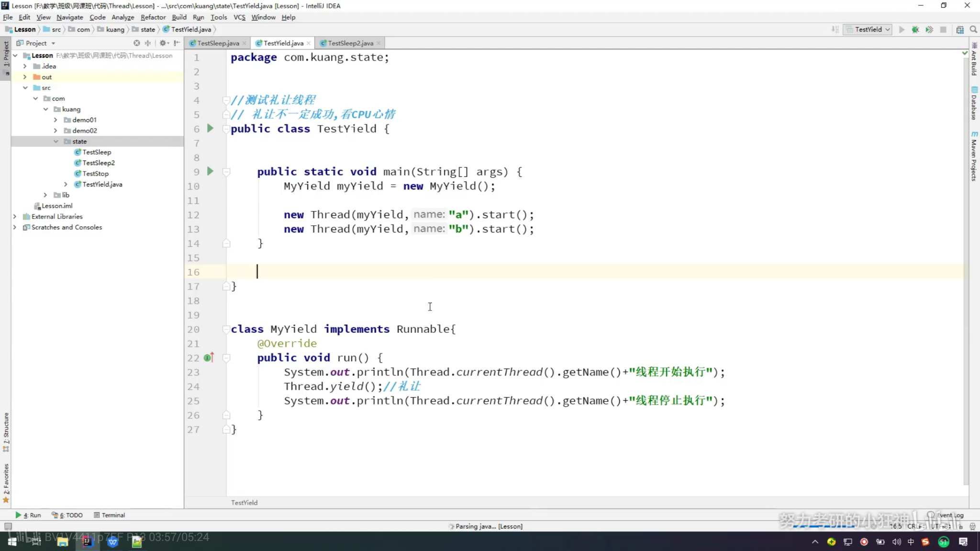Open TestYield run configuration dropdown
The height and width of the screenshot is (551, 980).
(x=868, y=30)
